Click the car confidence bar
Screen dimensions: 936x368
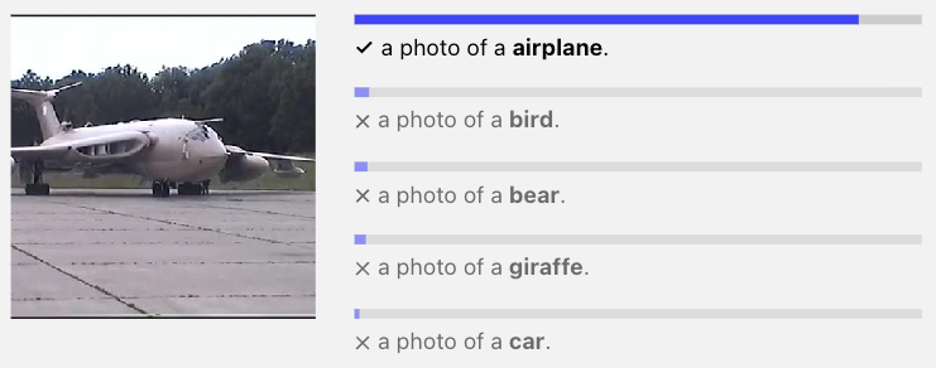coord(638,314)
